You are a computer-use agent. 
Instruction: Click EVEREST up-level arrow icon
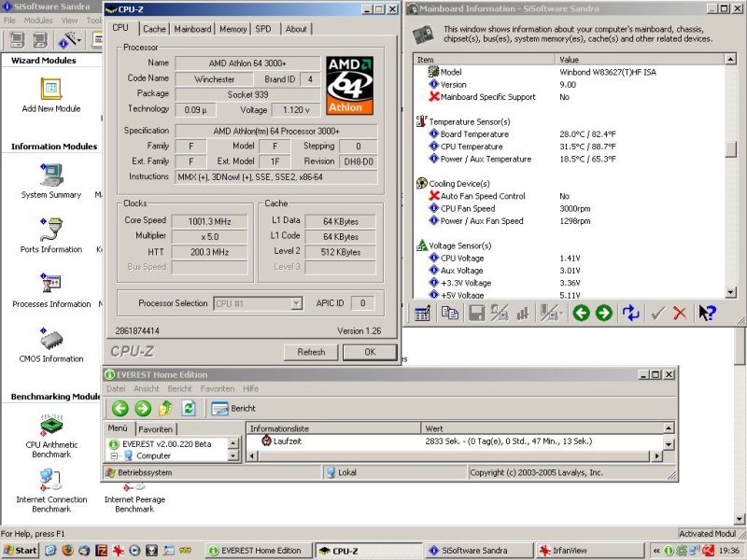click(165, 408)
